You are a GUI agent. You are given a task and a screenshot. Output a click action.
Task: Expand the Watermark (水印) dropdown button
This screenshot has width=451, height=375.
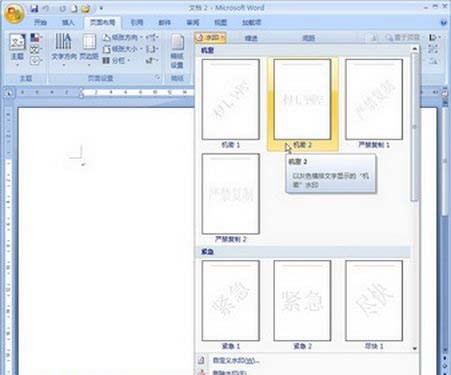[210, 37]
